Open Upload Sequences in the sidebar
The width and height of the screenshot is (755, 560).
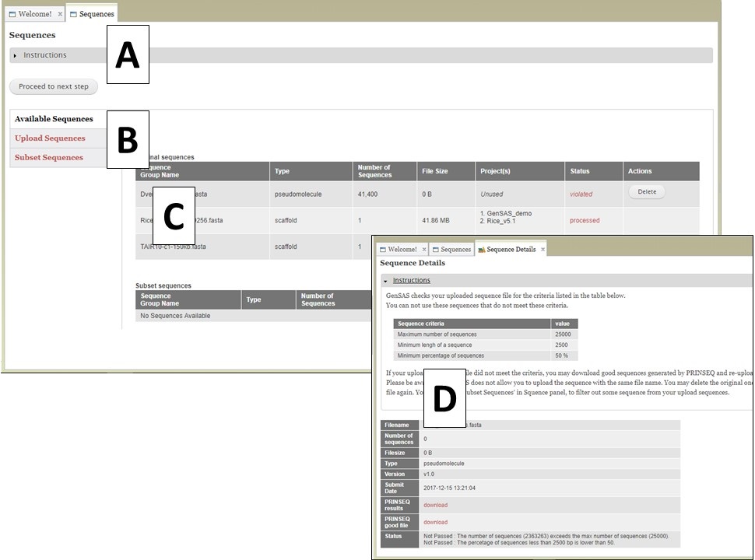[x=50, y=138]
